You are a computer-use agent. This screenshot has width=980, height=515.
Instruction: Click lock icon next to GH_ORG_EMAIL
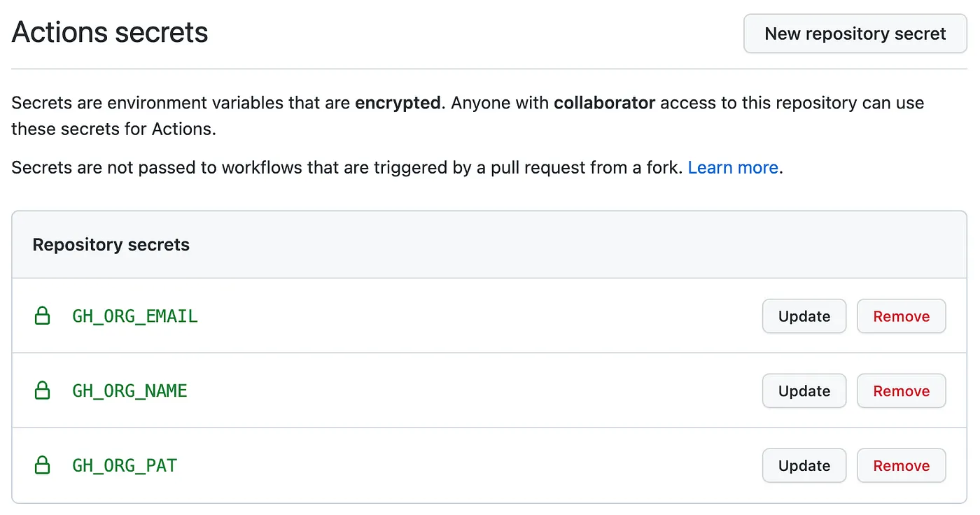point(43,316)
